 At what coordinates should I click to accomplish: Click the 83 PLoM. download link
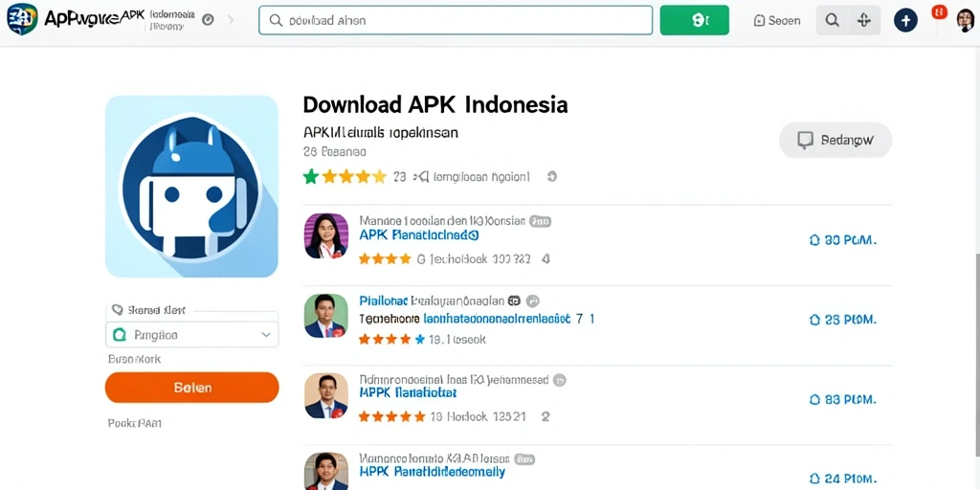click(843, 399)
